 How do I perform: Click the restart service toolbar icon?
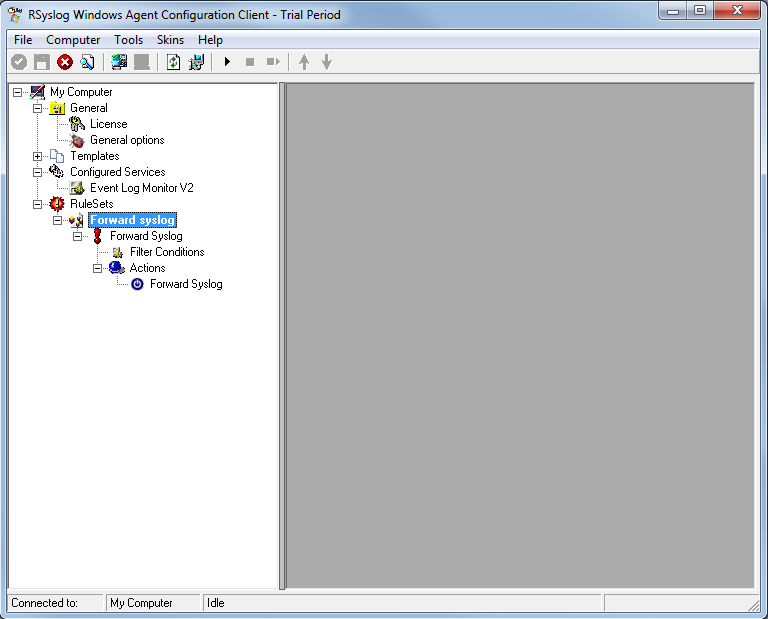[x=273, y=62]
